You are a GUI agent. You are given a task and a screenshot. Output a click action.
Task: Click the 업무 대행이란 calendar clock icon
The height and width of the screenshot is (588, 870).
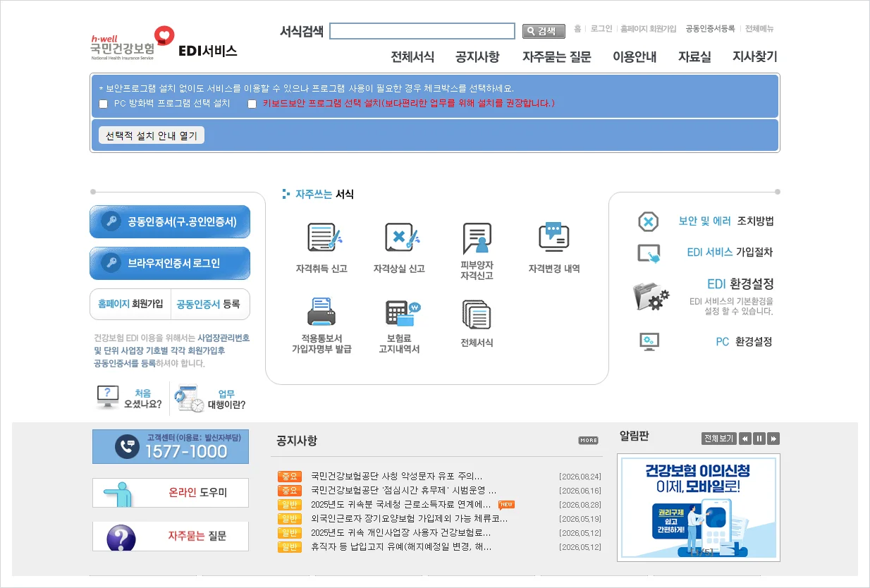click(x=189, y=398)
